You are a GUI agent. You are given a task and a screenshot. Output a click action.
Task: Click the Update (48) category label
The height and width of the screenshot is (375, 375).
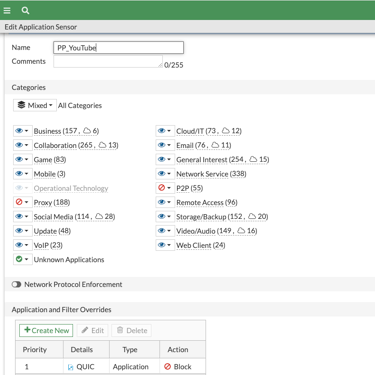point(52,231)
